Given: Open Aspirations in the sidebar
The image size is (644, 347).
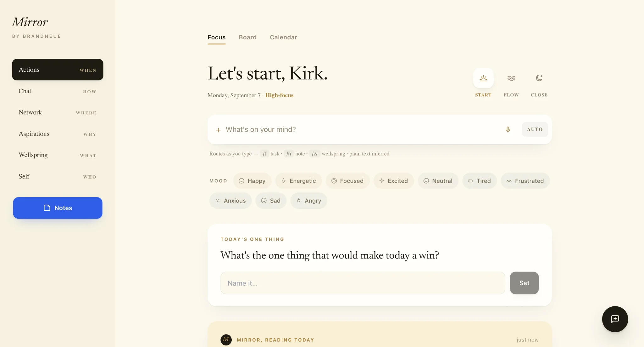Looking at the screenshot, I should pos(58,134).
